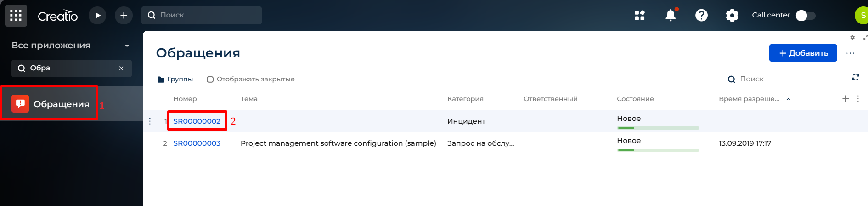
Task: Open the notifications bell
Action: [671, 16]
